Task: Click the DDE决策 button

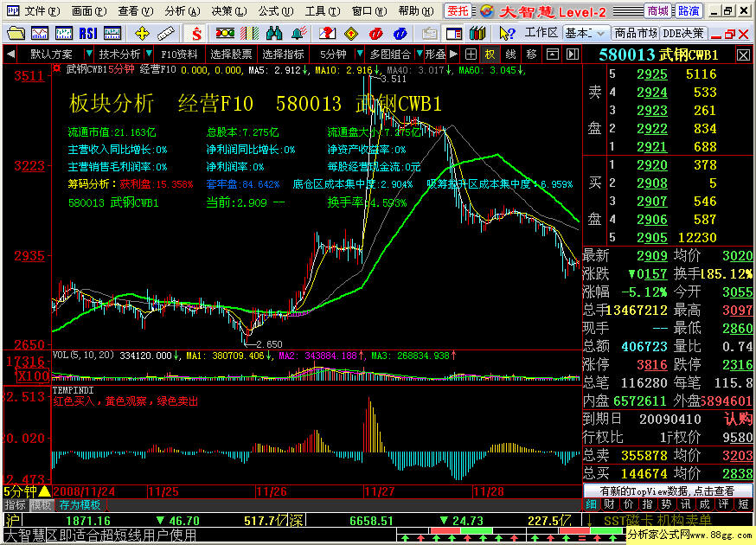Action: 682,33
